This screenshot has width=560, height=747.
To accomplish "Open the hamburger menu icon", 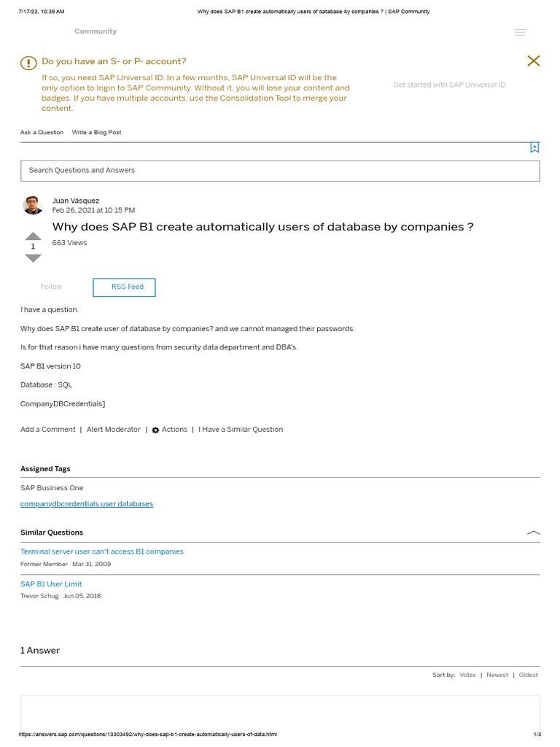I will (520, 32).
